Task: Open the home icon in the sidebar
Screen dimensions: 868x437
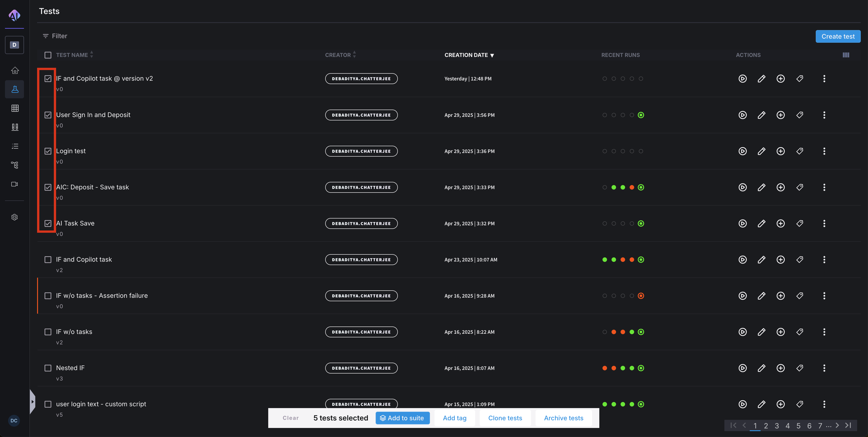Action: pyautogui.click(x=14, y=70)
